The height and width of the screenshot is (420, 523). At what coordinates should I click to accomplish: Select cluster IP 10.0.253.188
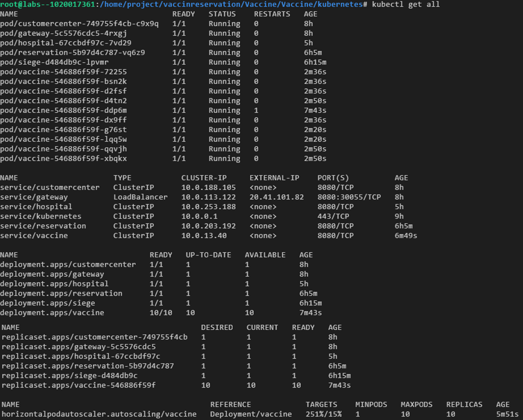pyautogui.click(x=209, y=207)
